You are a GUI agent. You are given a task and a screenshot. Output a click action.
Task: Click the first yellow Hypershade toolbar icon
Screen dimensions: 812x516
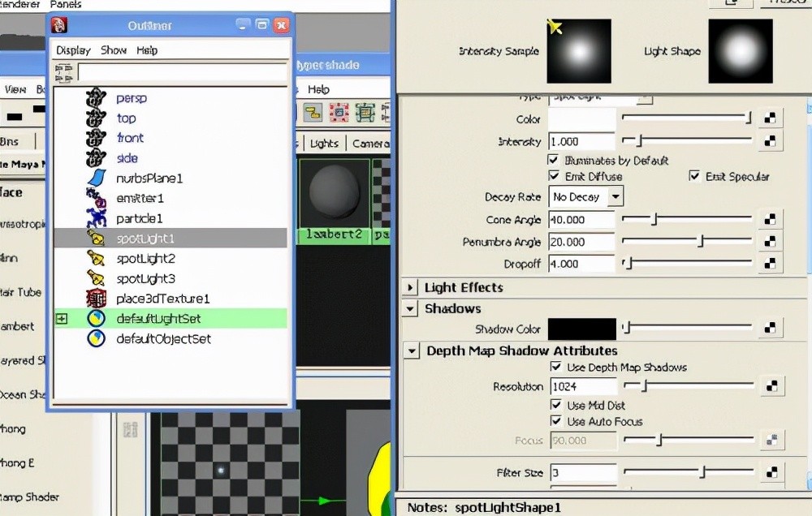313,112
